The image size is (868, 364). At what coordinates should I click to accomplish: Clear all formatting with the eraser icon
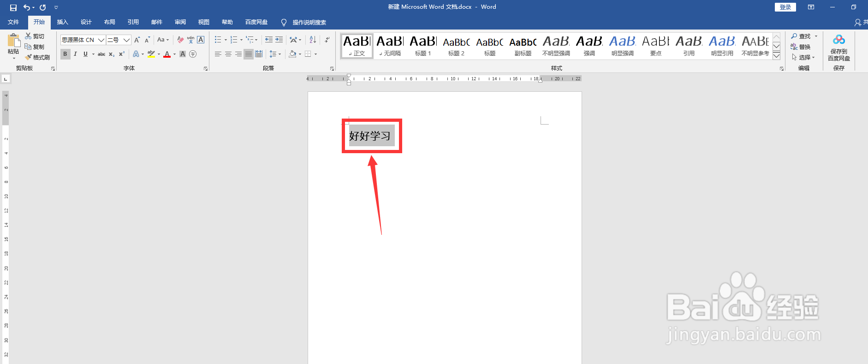180,40
